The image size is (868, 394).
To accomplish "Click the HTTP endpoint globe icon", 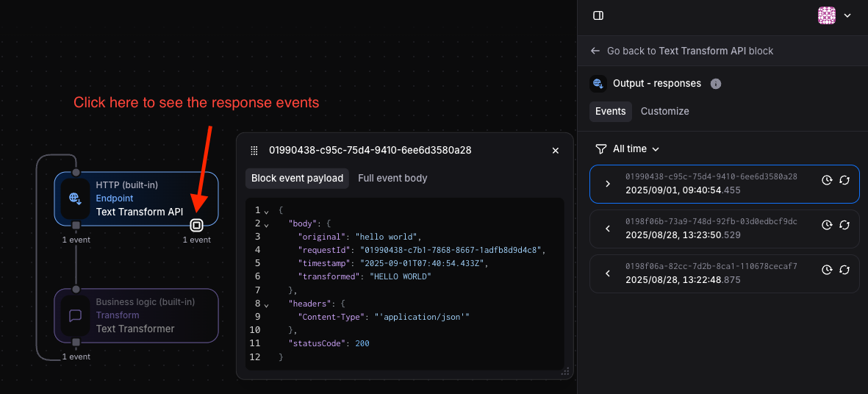I will [x=75, y=198].
